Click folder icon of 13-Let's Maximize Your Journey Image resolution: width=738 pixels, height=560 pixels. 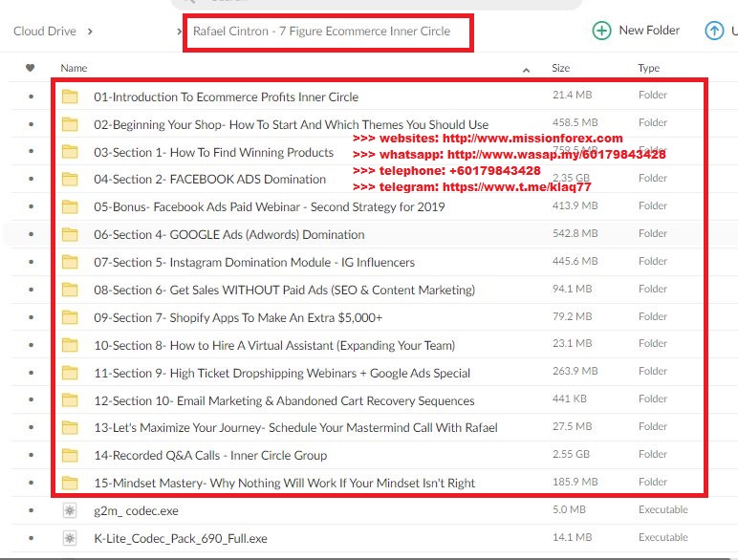coord(70,428)
